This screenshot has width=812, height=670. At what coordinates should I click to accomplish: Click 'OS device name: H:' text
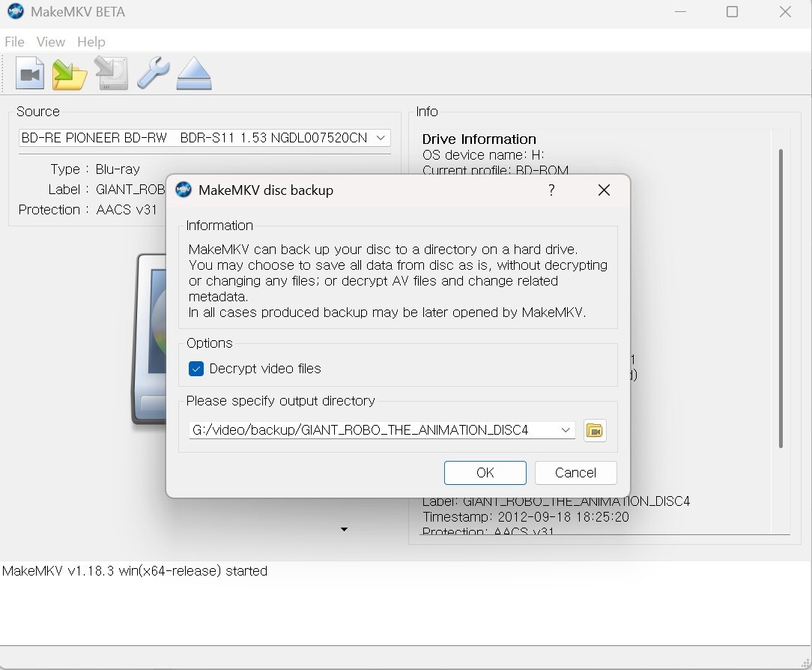[482, 155]
